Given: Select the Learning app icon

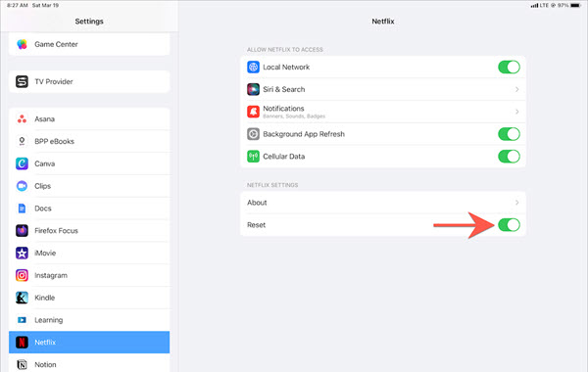Looking at the screenshot, I should tap(22, 320).
